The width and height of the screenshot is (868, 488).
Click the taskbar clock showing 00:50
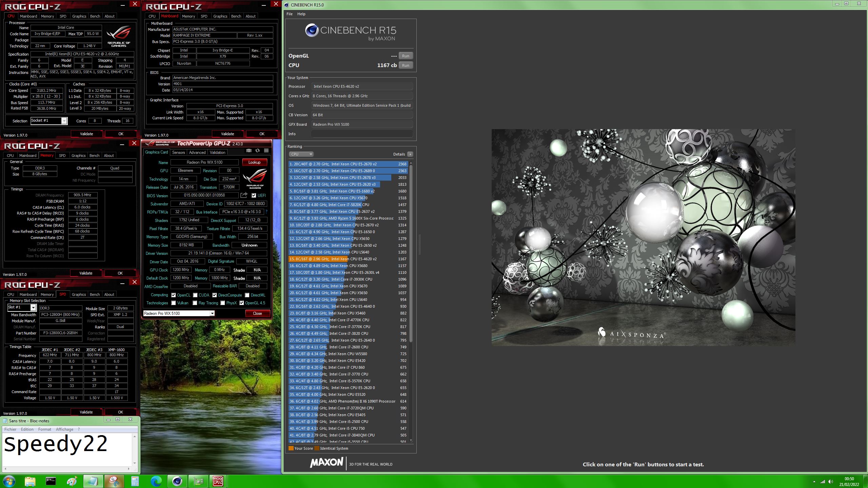coord(849,482)
